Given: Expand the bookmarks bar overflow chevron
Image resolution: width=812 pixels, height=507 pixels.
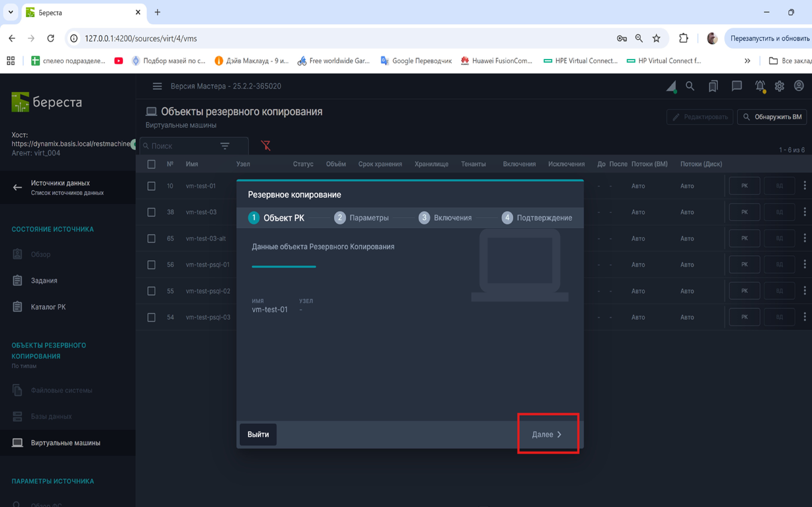Looking at the screenshot, I should 747,61.
